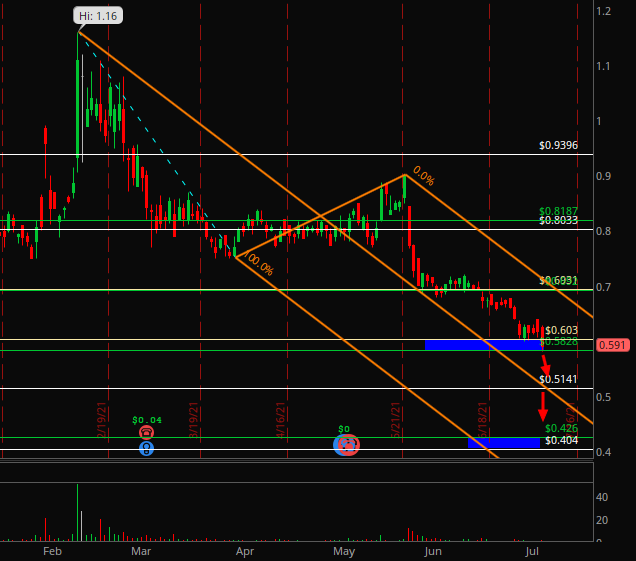Select the orange 0.0% Fibonacci label

point(423,176)
